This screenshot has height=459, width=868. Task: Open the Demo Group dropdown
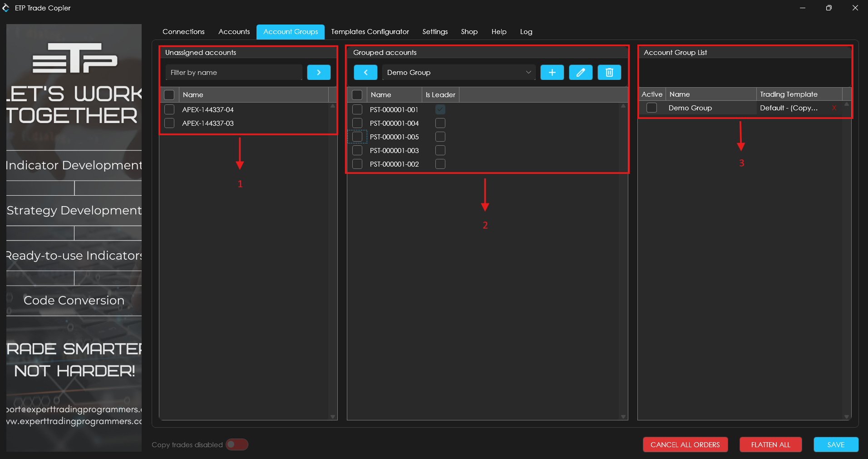point(459,73)
